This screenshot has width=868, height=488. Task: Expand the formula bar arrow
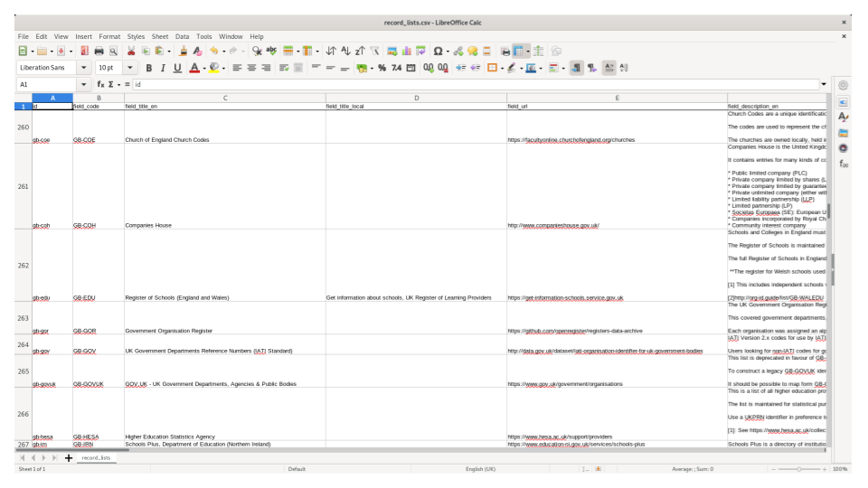(x=824, y=84)
